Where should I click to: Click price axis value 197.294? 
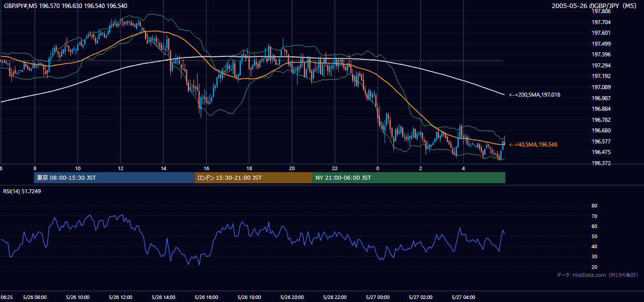[x=601, y=65]
